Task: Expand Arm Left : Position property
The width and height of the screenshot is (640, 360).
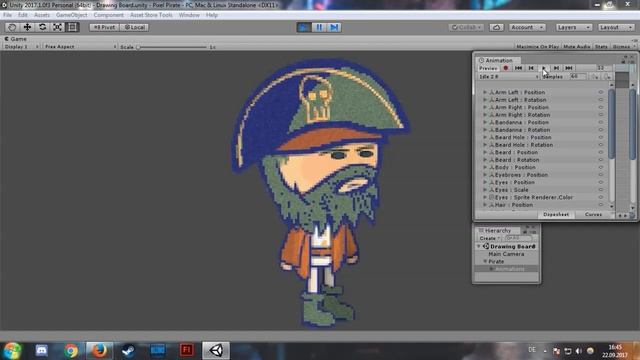Action: (x=485, y=92)
